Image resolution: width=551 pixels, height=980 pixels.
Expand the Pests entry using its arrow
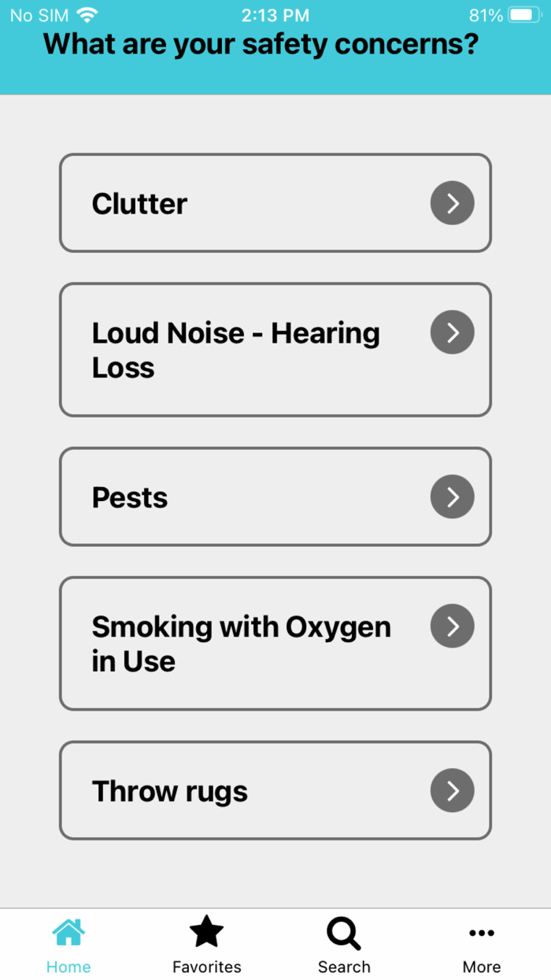452,496
